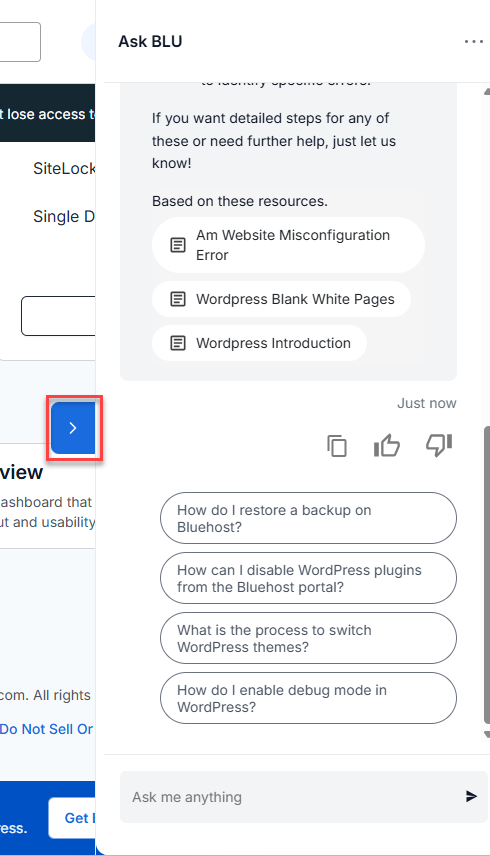Click the 'Ask BLU' panel title
Viewport: 490px width, 856px height.
tap(150, 41)
